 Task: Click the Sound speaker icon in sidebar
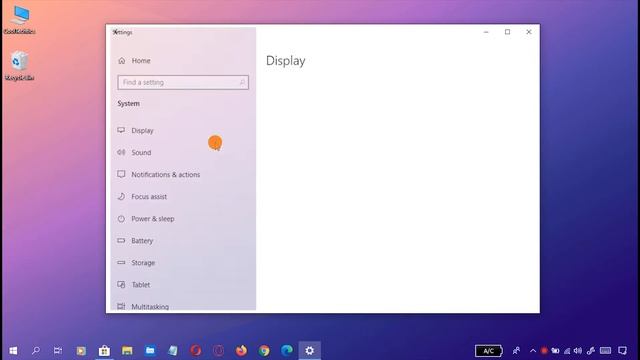coord(121,152)
